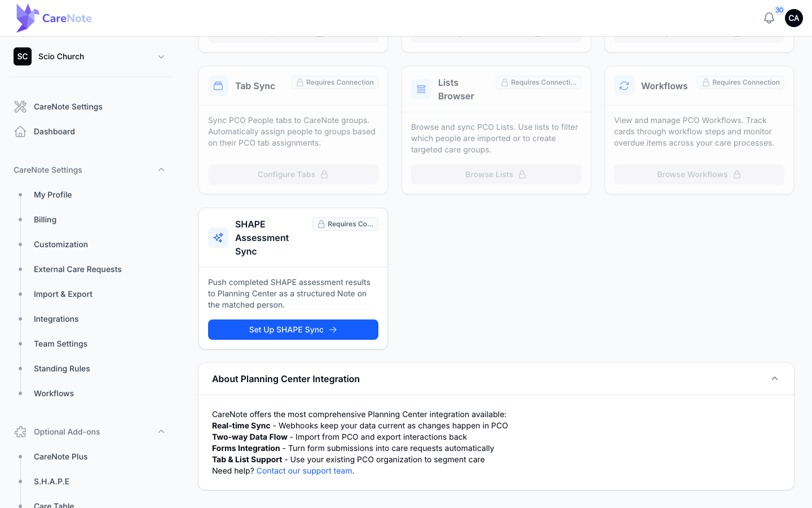The image size is (812, 508).
Task: Open CareNote Plus add-on
Action: click(61, 457)
